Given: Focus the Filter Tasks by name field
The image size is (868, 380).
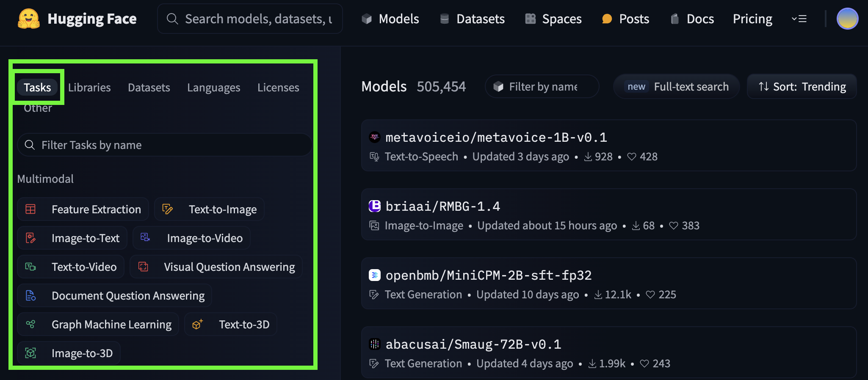Looking at the screenshot, I should (x=165, y=145).
